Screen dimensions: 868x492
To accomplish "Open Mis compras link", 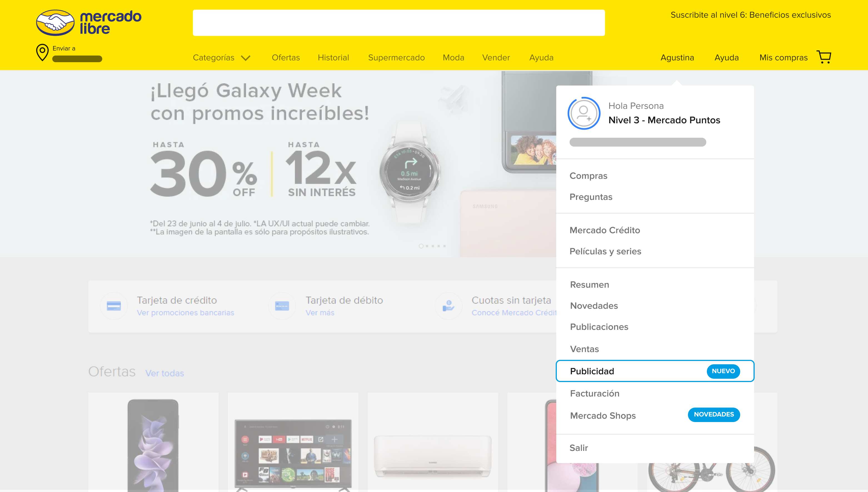I will click(784, 58).
